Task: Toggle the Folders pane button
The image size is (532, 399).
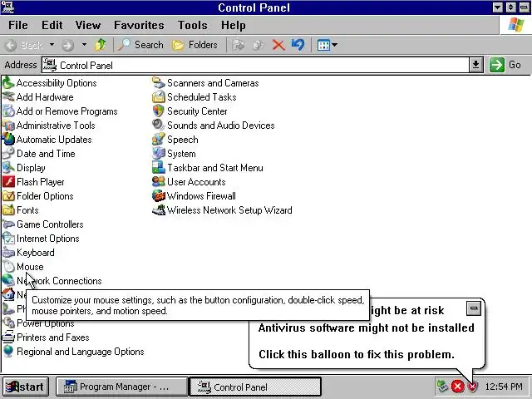Action: pos(195,45)
